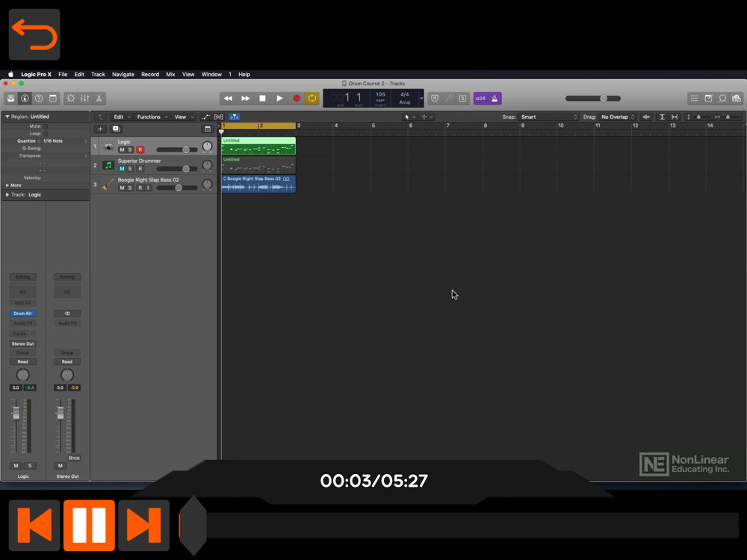The width and height of the screenshot is (747, 560).
Task: Enable input monitoring on Boogie Right Slap Bass track
Action: point(148,188)
